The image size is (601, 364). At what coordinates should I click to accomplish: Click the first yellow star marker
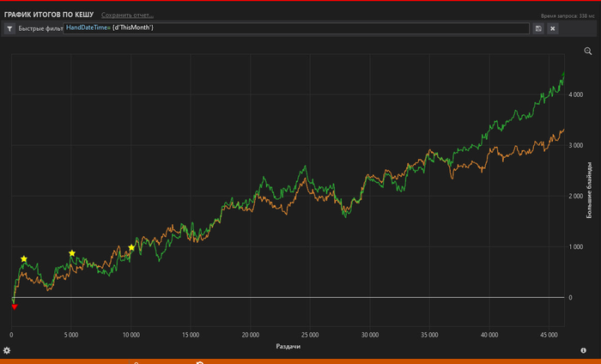tap(24, 259)
